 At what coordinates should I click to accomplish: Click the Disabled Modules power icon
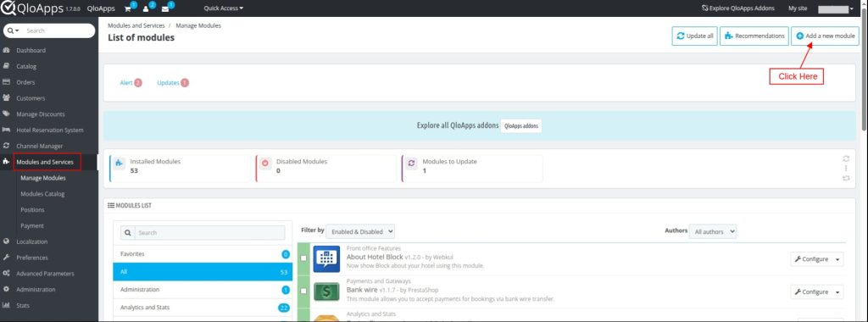(264, 164)
